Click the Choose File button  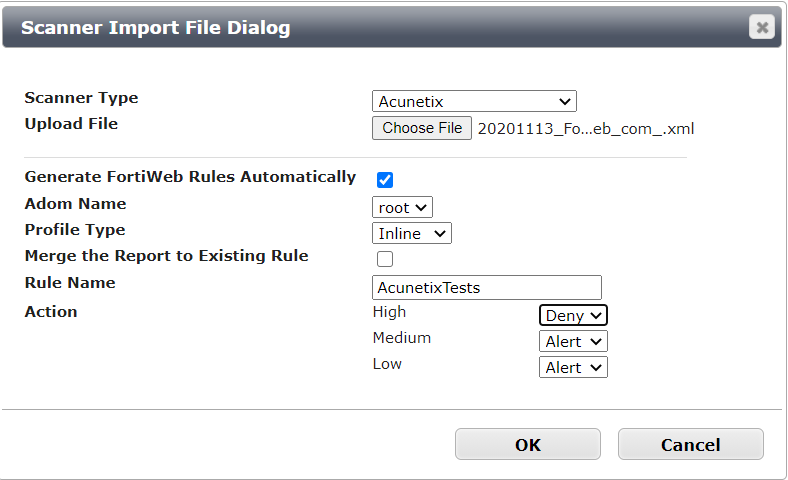tap(422, 128)
